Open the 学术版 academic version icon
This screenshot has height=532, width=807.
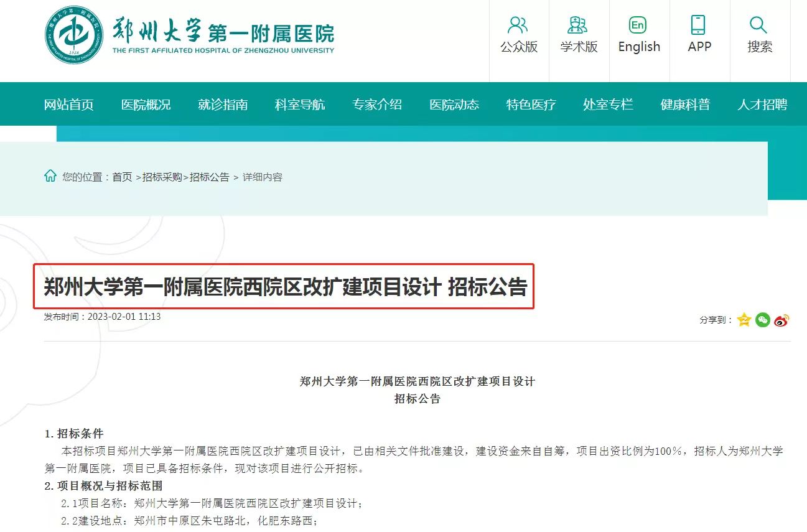(x=578, y=26)
